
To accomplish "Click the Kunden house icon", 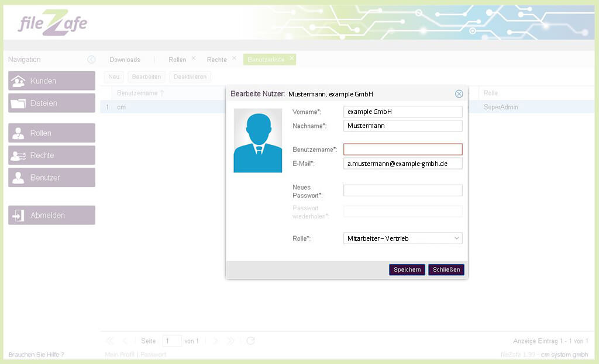I will 18,81.
